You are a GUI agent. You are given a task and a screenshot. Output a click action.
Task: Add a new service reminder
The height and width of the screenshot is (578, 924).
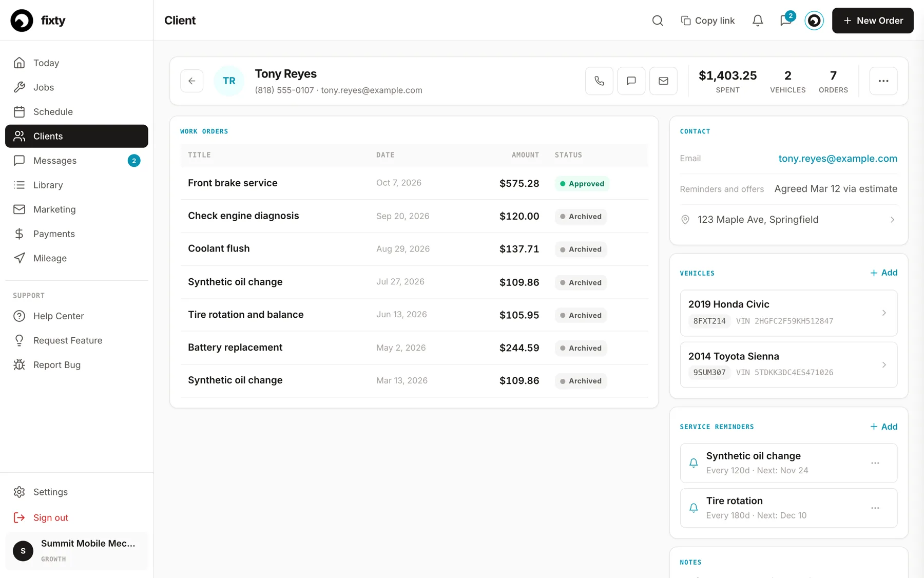883,427
